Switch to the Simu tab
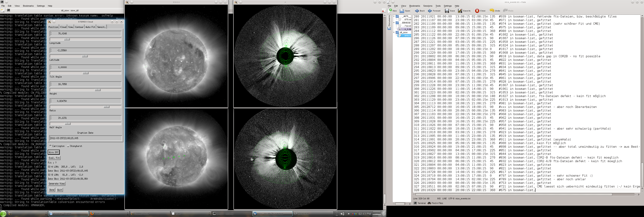The height and width of the screenshot is (217, 644). click(71, 27)
